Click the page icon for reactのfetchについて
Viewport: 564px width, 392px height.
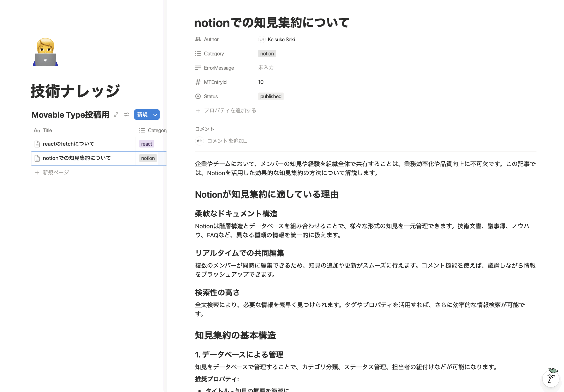pos(37,144)
